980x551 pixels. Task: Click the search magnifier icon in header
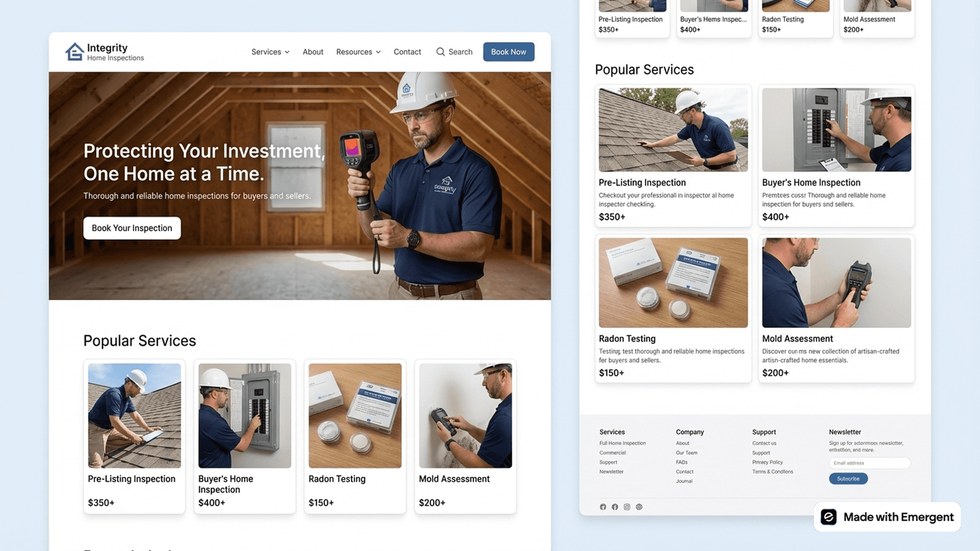pyautogui.click(x=440, y=52)
